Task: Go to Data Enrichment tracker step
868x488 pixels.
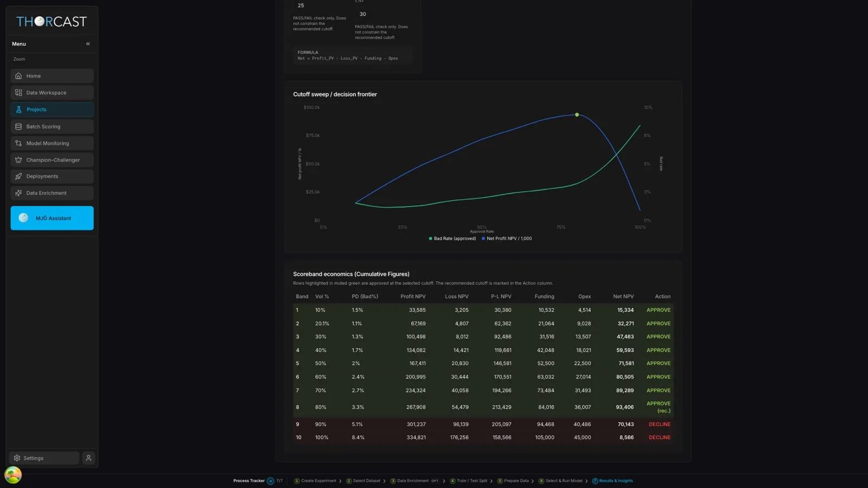Action: pos(414,481)
